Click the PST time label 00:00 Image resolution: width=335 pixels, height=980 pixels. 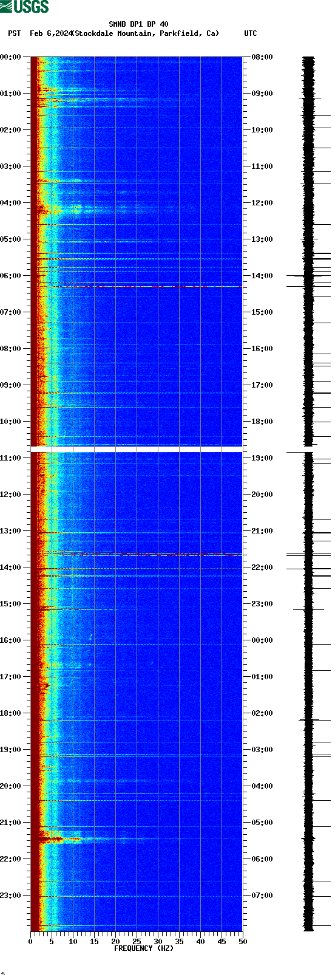click(11, 57)
